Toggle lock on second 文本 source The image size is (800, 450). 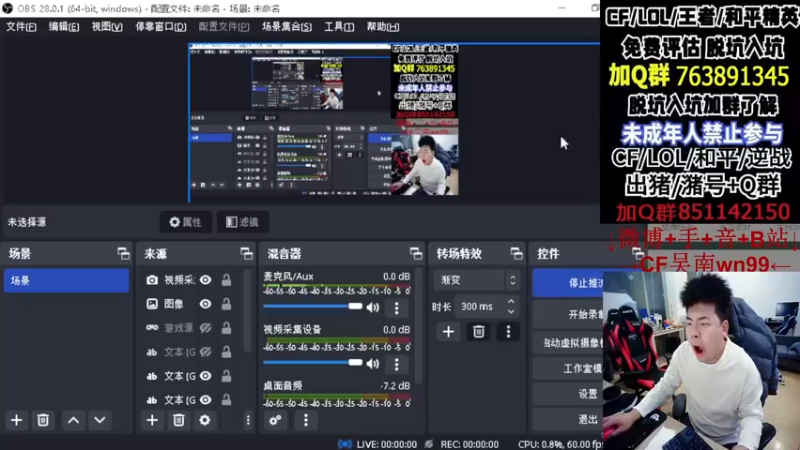[x=226, y=376]
